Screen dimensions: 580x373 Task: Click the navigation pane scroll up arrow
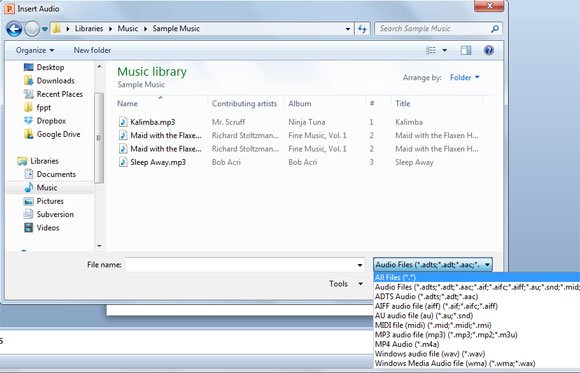[x=99, y=67]
